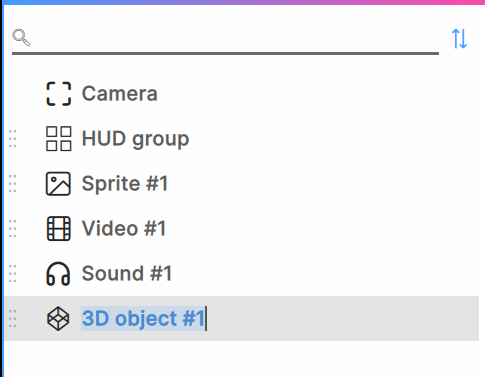This screenshot has width=485, height=377.
Task: Select the Camera list item
Action: click(x=242, y=94)
